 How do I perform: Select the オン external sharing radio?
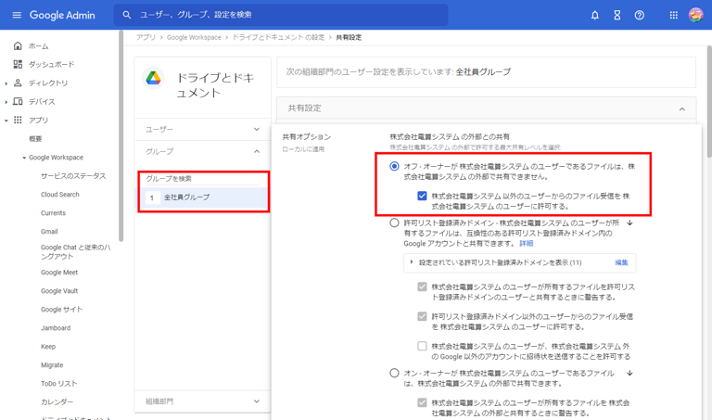tap(394, 373)
